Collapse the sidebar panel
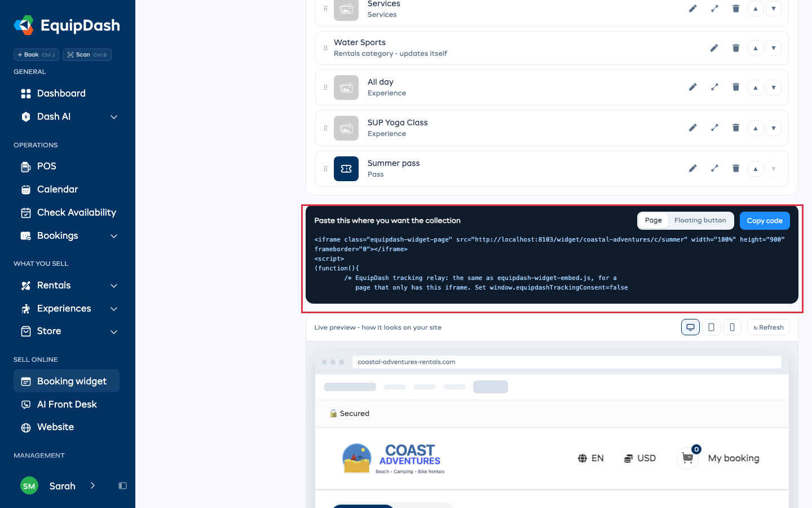Viewport: 812px width, 508px height. [x=122, y=486]
